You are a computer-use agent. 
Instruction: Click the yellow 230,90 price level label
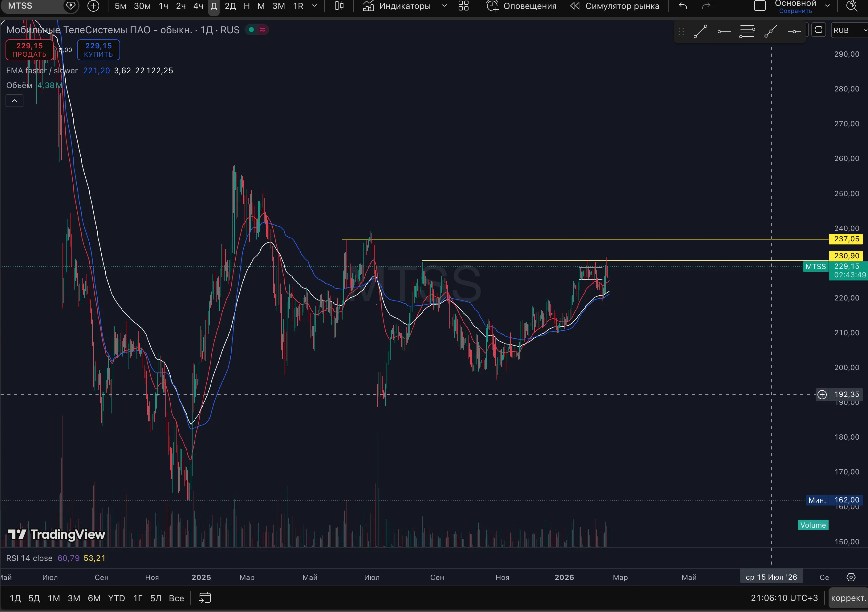(x=846, y=256)
